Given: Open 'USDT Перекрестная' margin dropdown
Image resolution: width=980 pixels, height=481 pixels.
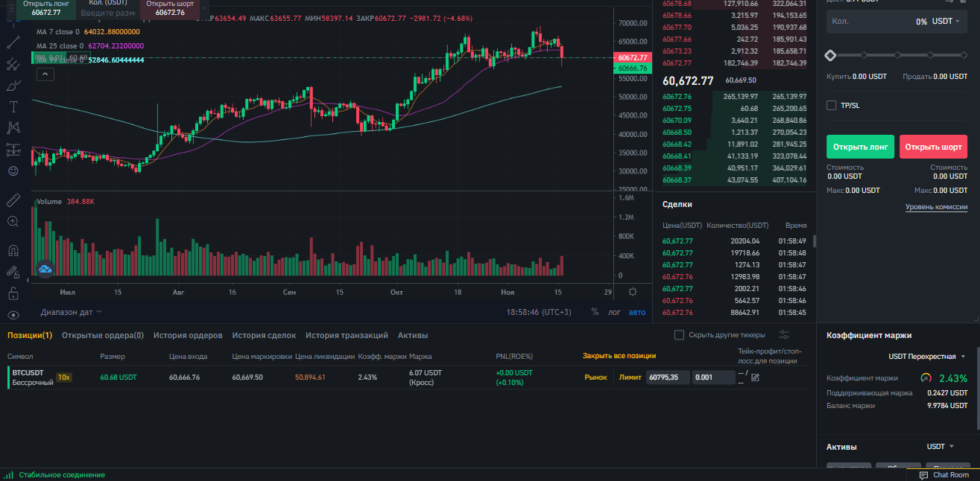Looking at the screenshot, I should coord(927,357).
